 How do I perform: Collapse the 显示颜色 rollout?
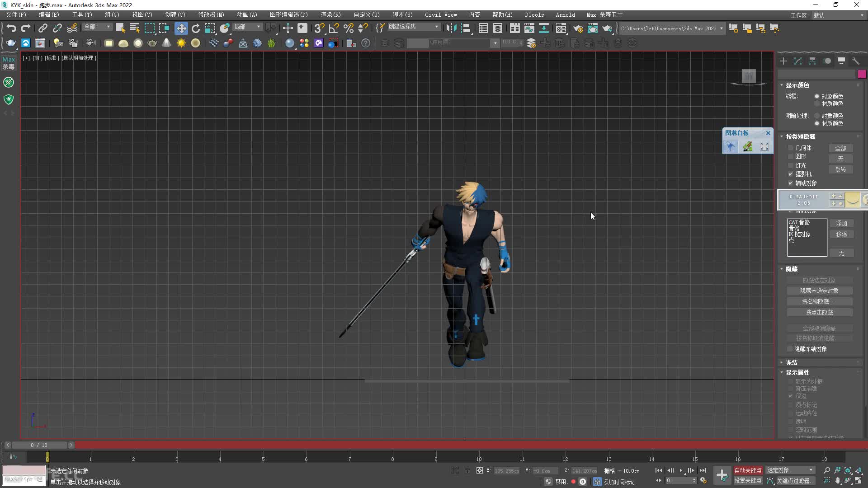tap(797, 85)
